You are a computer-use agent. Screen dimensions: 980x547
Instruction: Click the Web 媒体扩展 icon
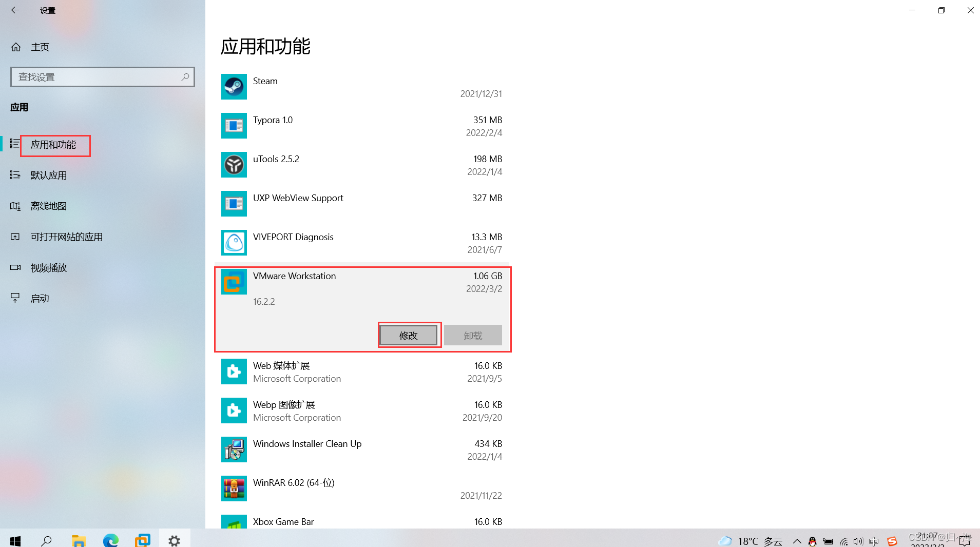234,372
